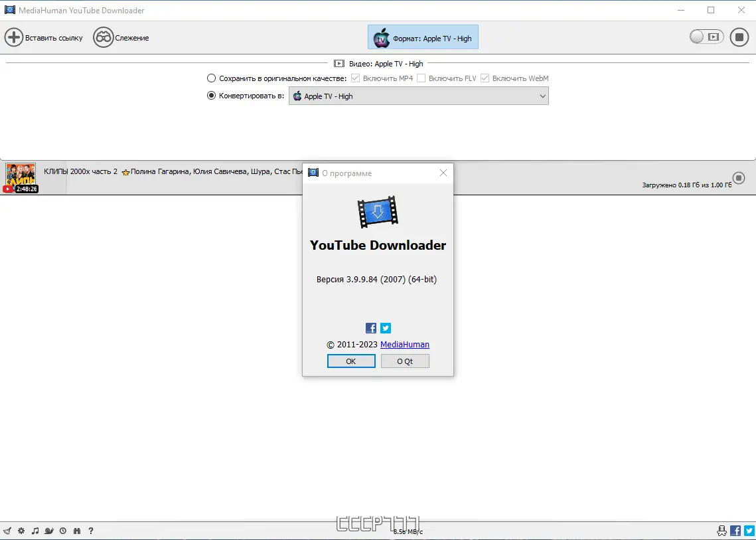This screenshot has width=756, height=540.
Task: Toggle the Включить FLV checkbox
Action: (421, 78)
